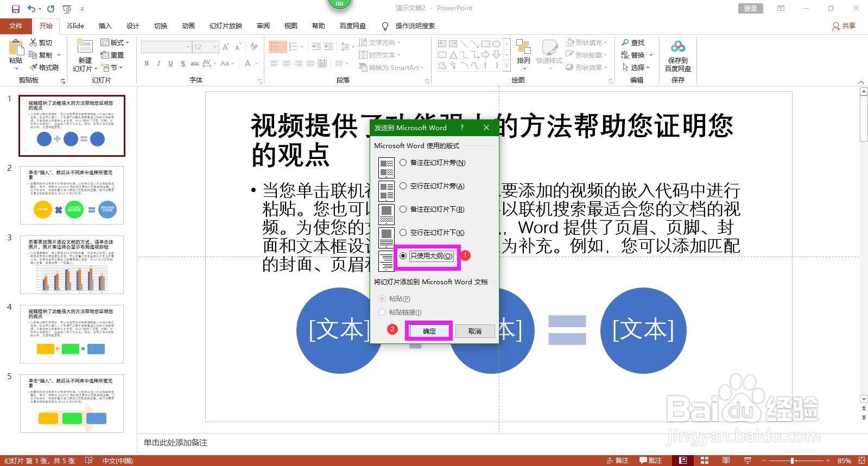Image resolution: width=868 pixels, height=466 pixels.
Task: Switch to the Animations (动画) tab
Action: click(x=188, y=25)
